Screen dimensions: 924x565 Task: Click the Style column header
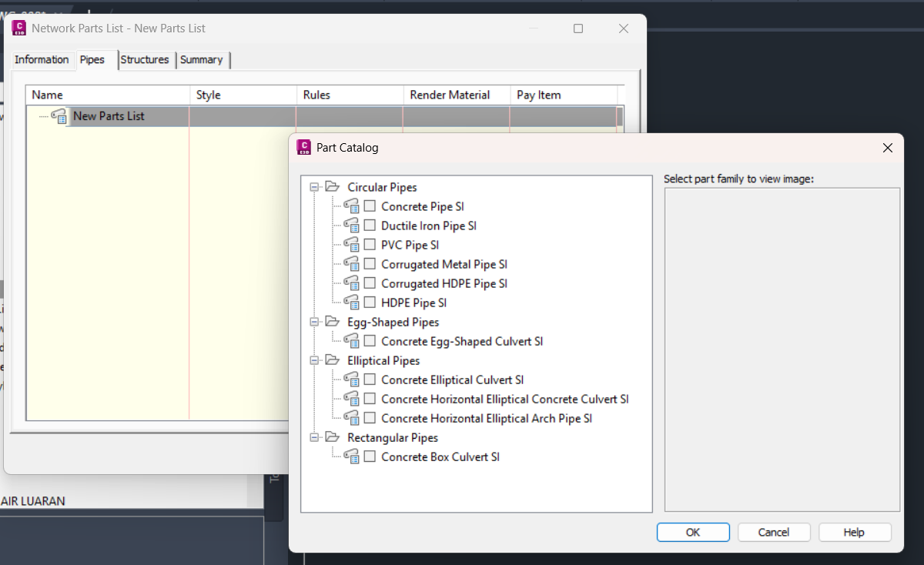(x=243, y=95)
